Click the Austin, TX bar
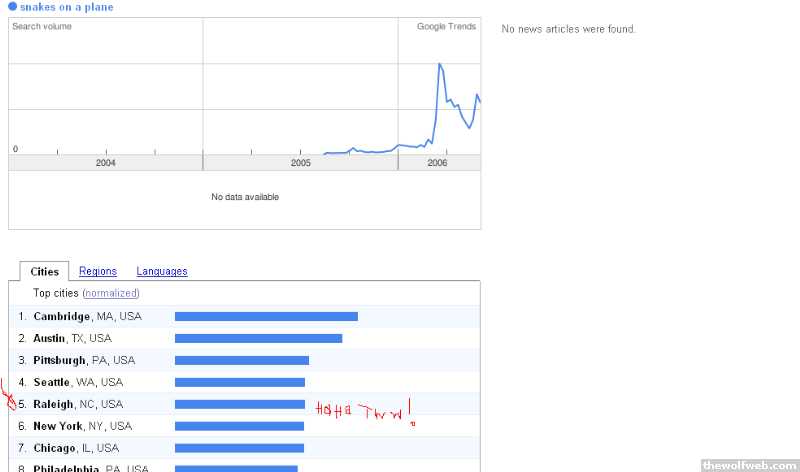 point(258,338)
